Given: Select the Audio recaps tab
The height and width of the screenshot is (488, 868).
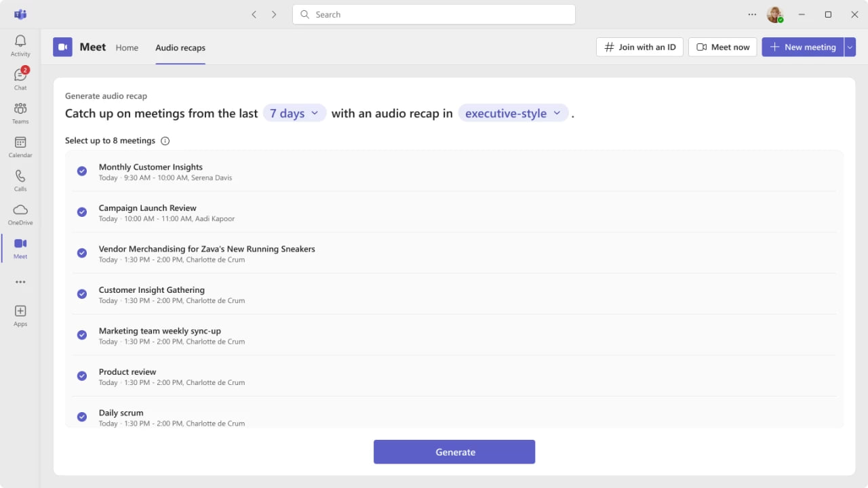Looking at the screenshot, I should click(180, 47).
